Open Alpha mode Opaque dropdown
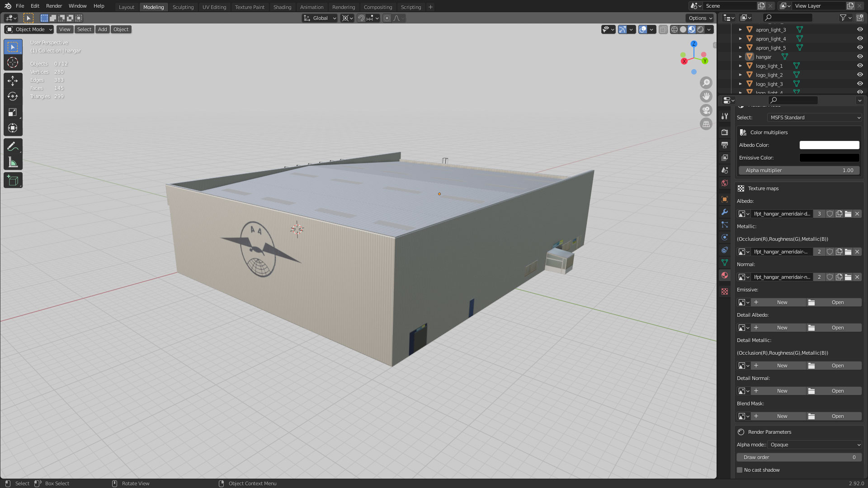Viewport: 868px width, 488px height. tap(815, 445)
